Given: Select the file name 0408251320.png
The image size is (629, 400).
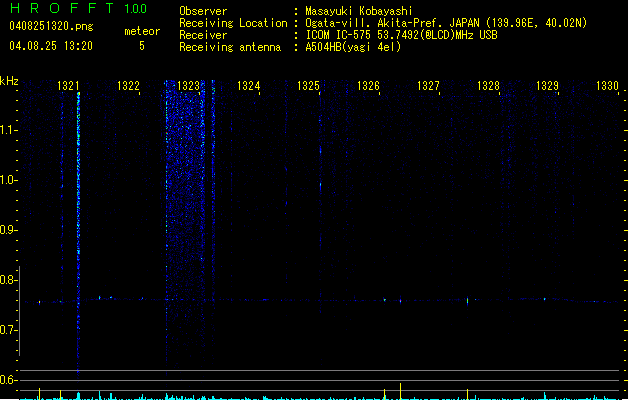Looking at the screenshot, I should pos(51,26).
